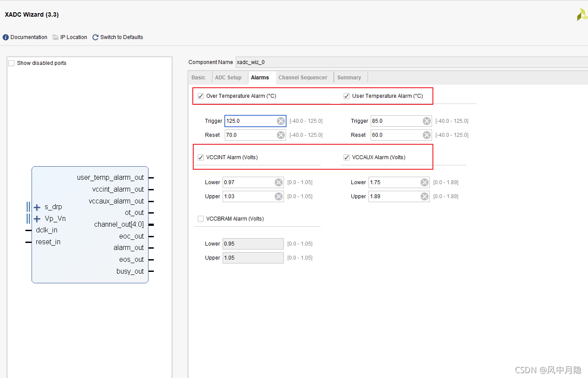This screenshot has height=378, width=588.
Task: Click VCCBRAM Upper field 1.05
Action: (x=253, y=258)
